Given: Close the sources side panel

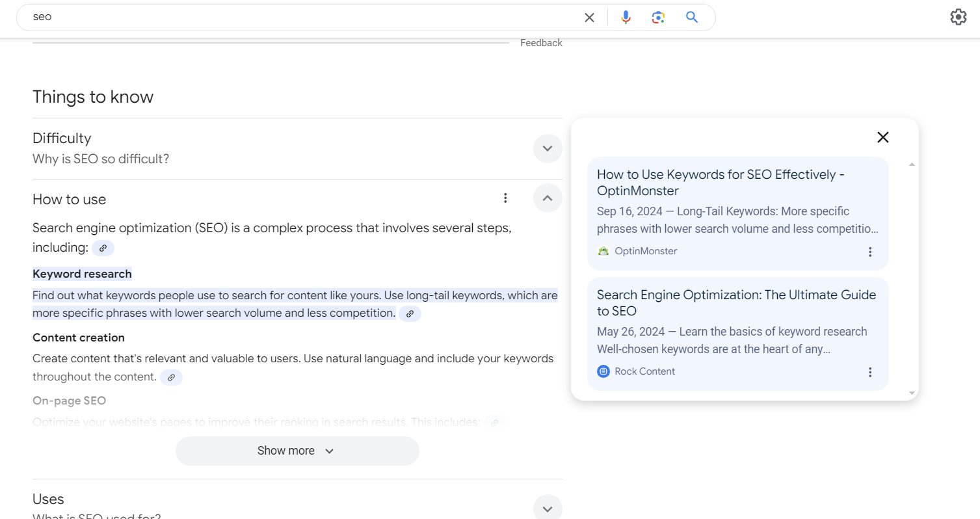Looking at the screenshot, I should (882, 137).
